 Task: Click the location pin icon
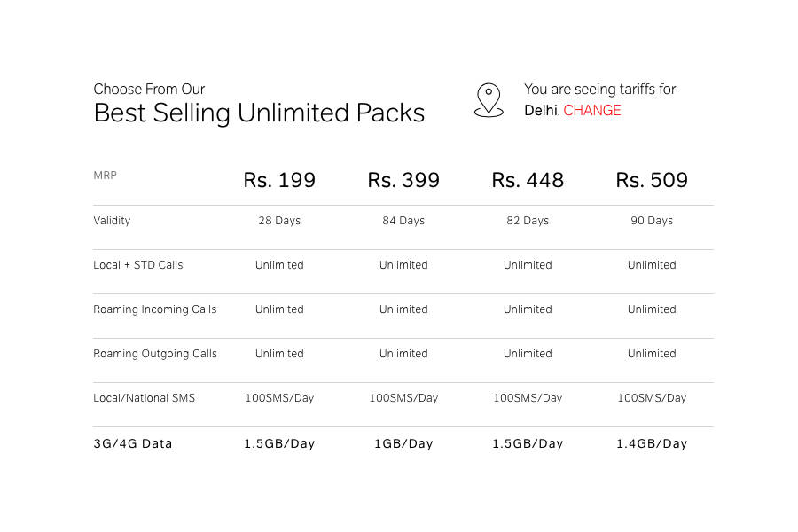pyautogui.click(x=489, y=99)
